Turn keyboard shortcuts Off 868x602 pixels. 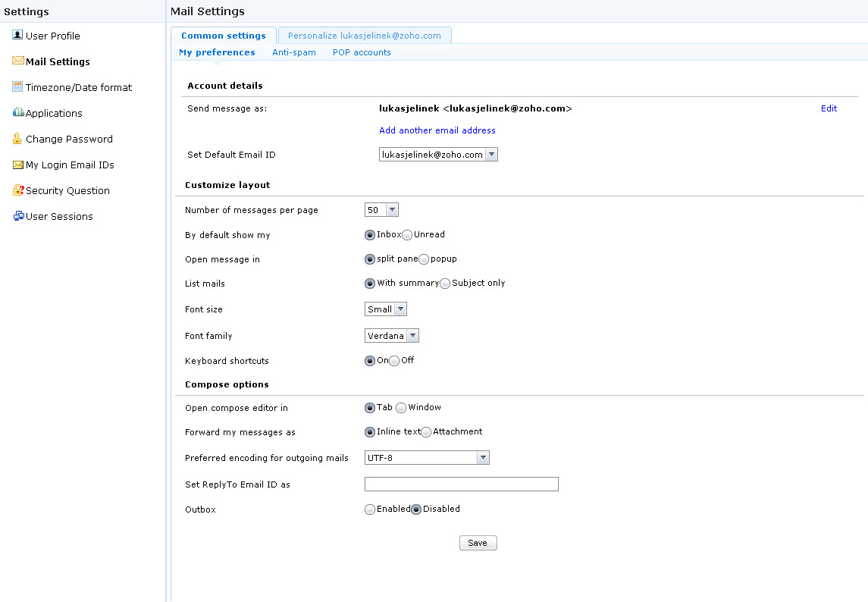[394, 361]
